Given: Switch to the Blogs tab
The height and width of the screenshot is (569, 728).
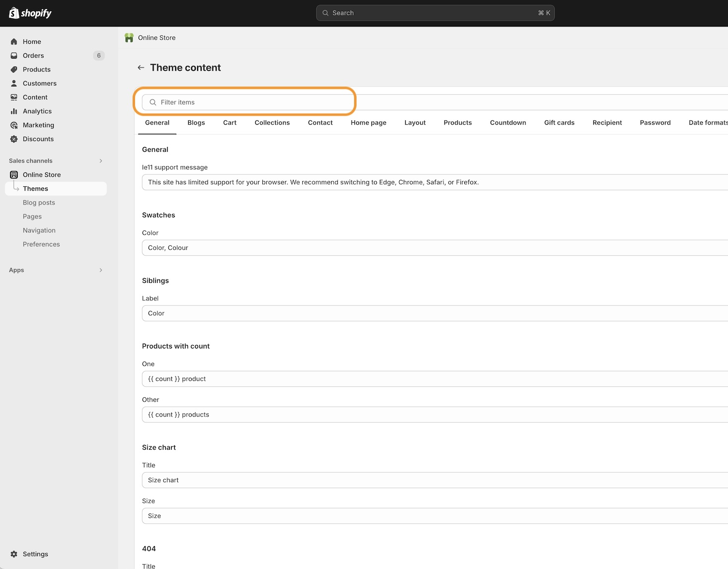Looking at the screenshot, I should pos(196,123).
